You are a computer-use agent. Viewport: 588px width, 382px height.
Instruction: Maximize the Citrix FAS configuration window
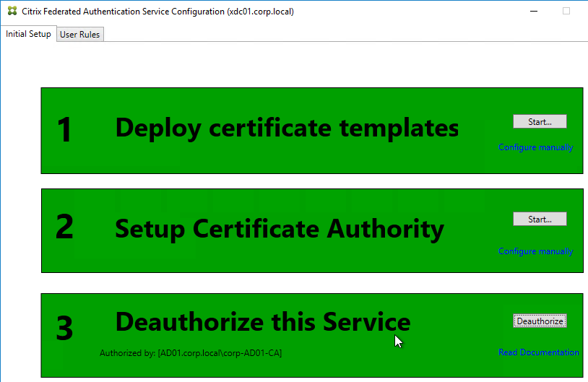tap(566, 12)
